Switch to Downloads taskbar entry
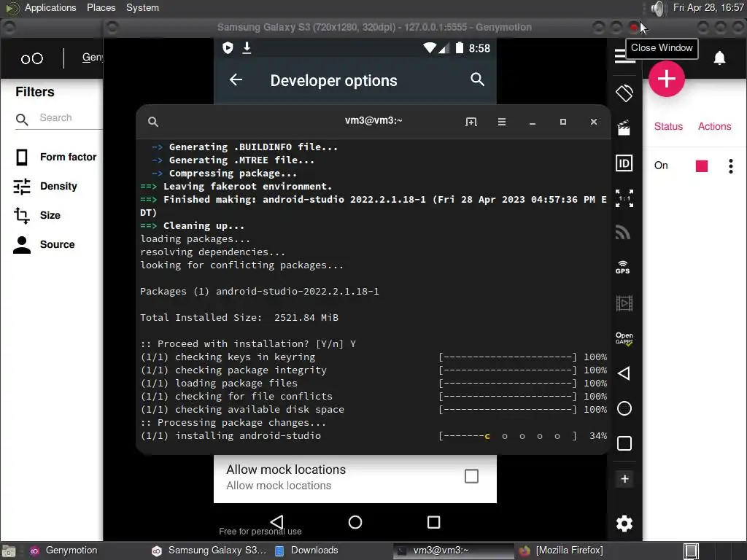The image size is (747, 560). tap(306, 551)
